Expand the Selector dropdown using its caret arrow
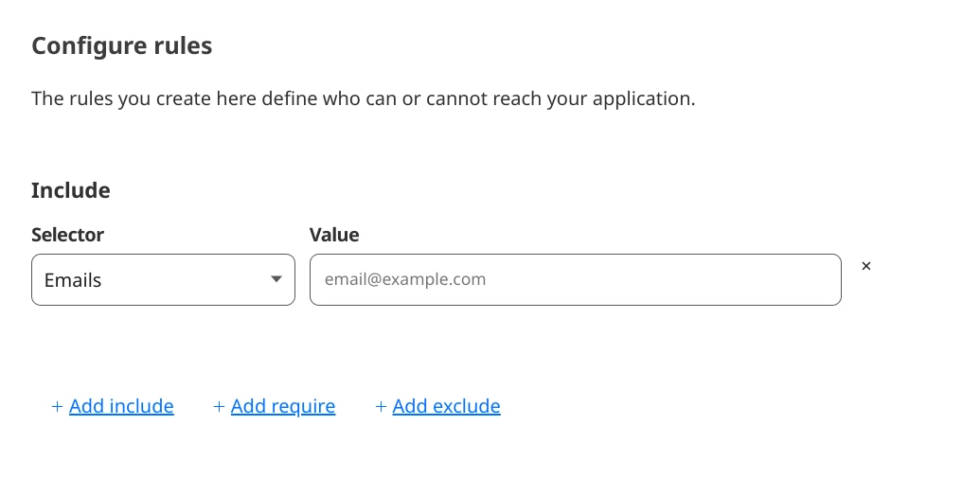980x478 pixels. click(x=276, y=279)
